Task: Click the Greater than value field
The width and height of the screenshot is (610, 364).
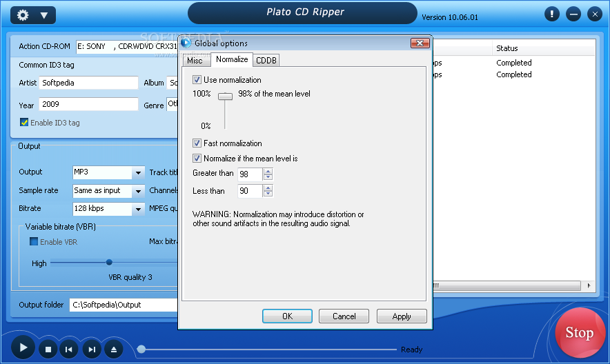Action: click(x=250, y=174)
